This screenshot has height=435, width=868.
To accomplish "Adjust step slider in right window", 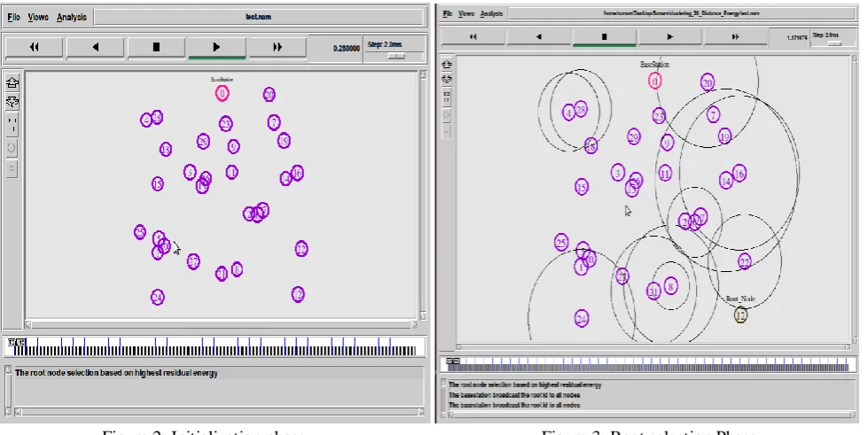I will [x=834, y=43].
